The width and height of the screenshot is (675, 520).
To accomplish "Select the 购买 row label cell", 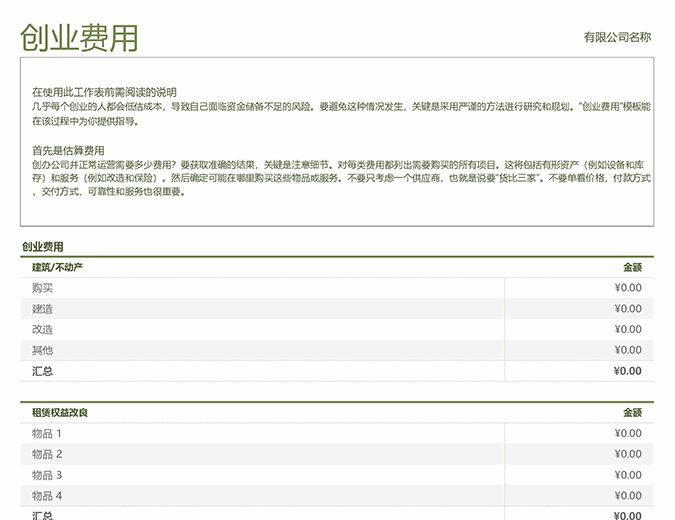I will coord(43,288).
